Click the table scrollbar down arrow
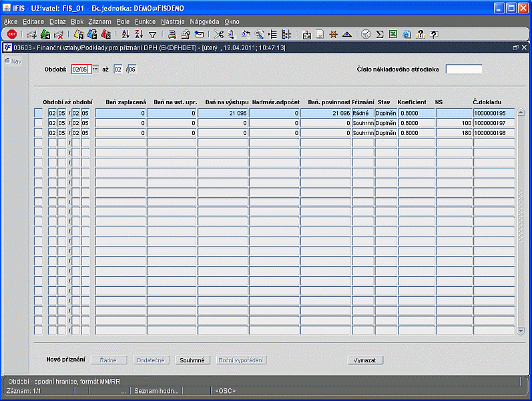Viewport: 532px width, 401px height. (521, 330)
